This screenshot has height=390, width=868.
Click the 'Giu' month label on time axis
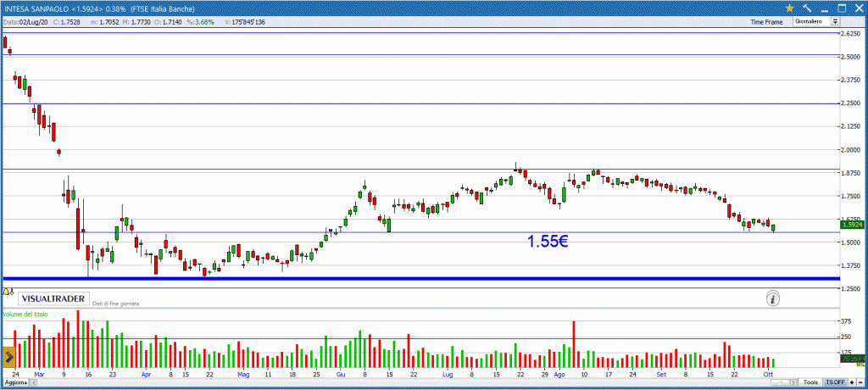[x=341, y=374]
